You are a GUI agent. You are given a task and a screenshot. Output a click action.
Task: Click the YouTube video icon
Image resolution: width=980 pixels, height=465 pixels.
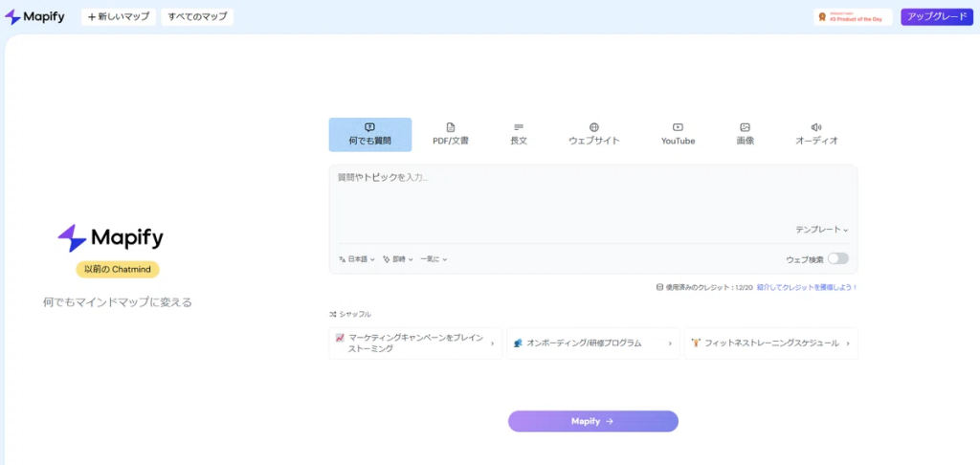(678, 127)
